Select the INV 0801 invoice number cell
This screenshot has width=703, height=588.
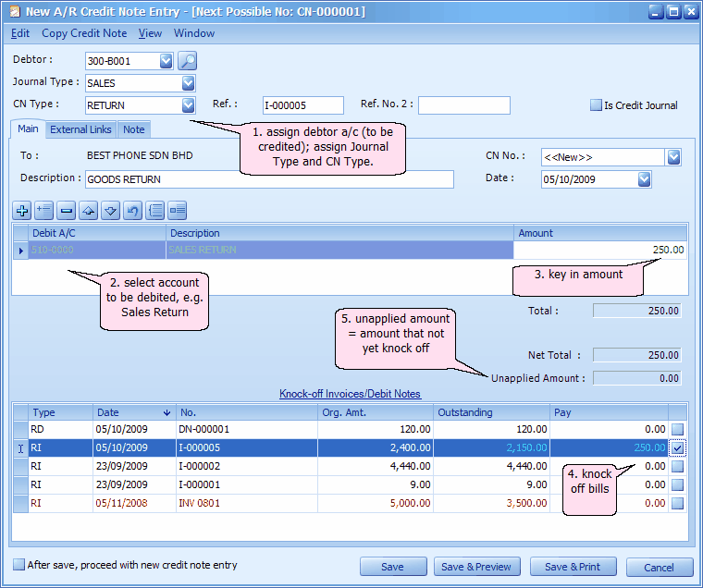247,503
